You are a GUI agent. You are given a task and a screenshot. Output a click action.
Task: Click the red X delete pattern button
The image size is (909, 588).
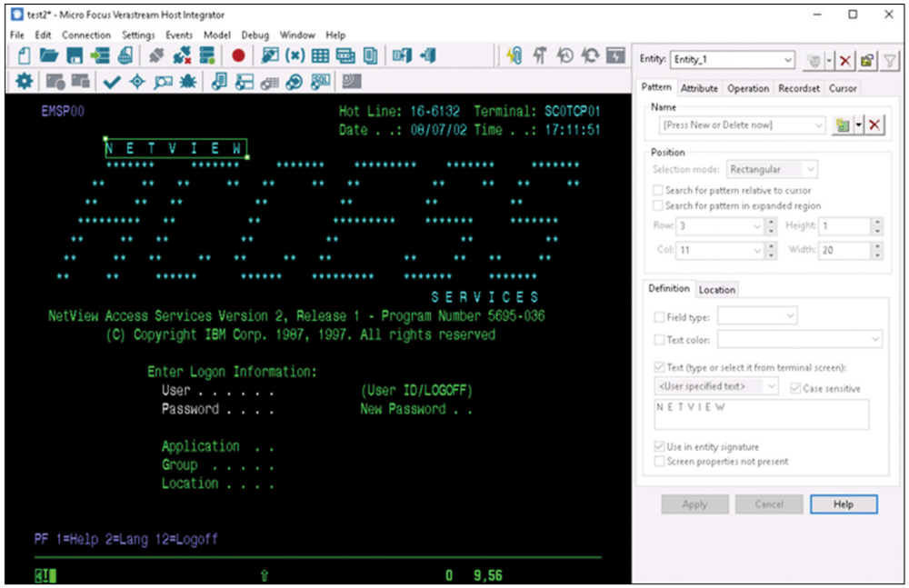874,125
